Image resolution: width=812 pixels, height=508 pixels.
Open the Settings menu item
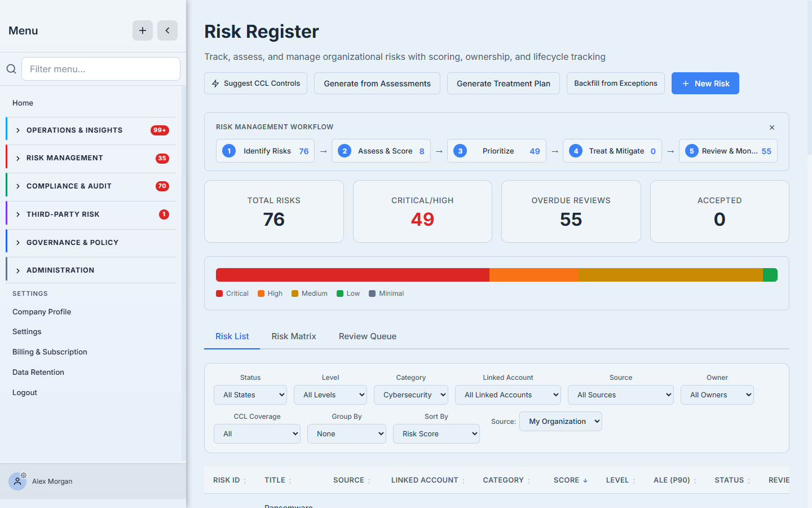click(27, 332)
